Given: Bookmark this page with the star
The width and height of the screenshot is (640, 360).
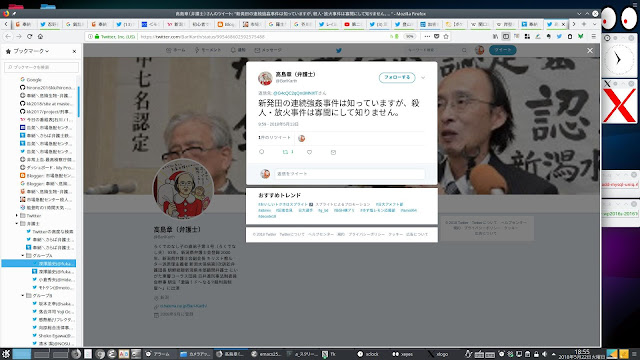Looking at the screenshot, I should point(446,36).
